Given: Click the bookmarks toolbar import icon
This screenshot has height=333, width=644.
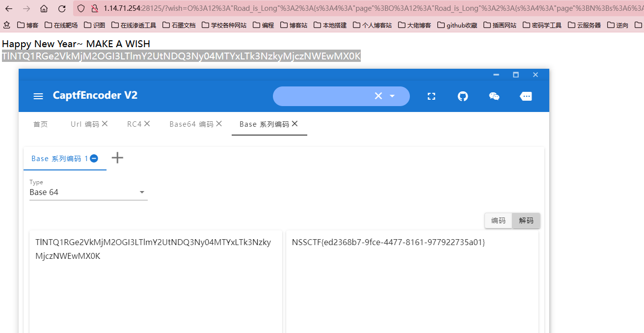Looking at the screenshot, I should coord(7,25).
